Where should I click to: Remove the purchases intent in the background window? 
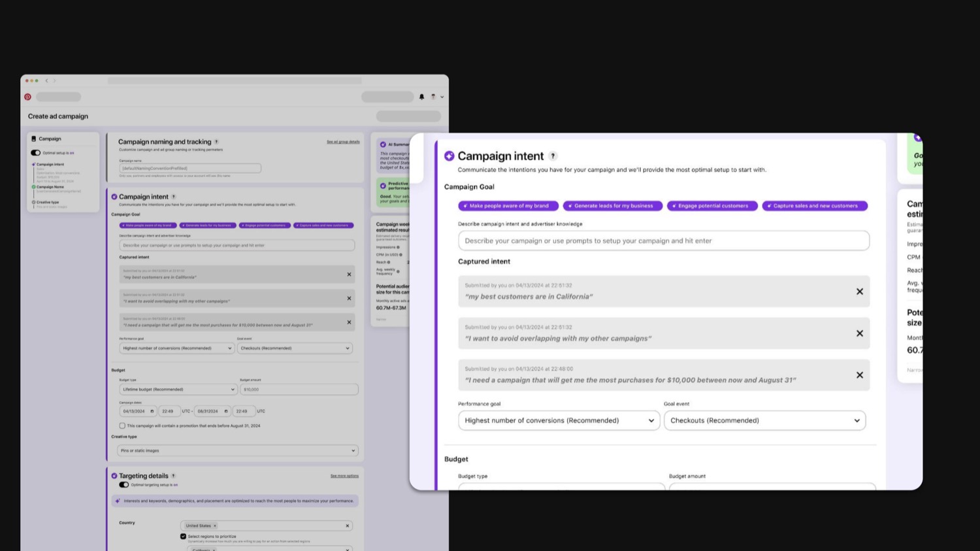pos(349,322)
